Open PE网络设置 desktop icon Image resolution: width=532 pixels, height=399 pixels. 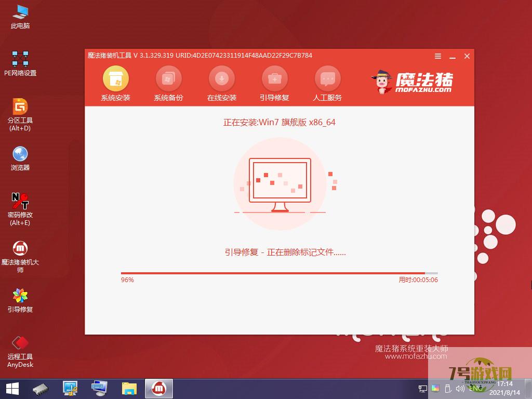[20, 63]
